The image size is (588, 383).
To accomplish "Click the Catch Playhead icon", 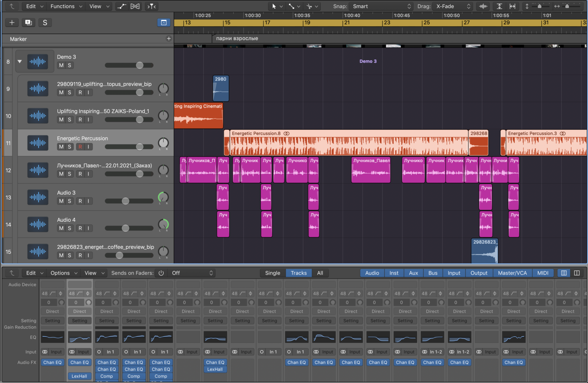I will (152, 6).
